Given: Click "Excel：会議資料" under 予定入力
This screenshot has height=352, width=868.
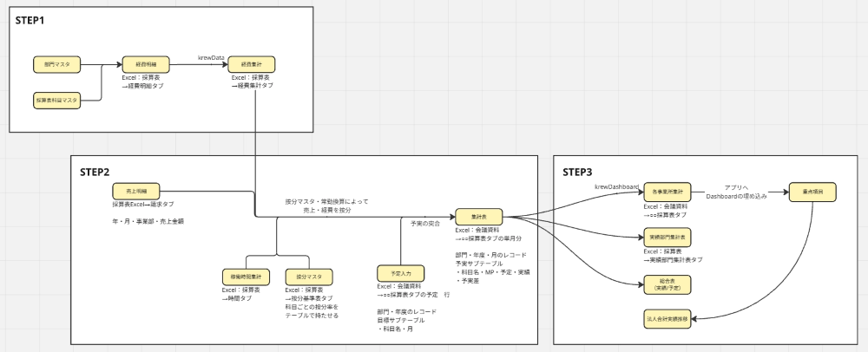Looking at the screenshot, I should click(399, 286).
